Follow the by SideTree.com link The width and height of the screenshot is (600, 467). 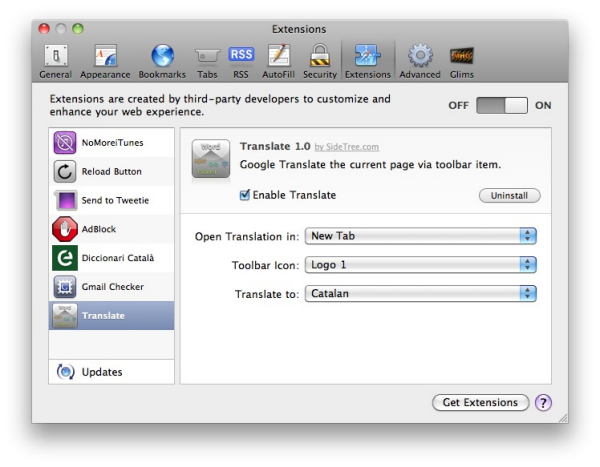[x=347, y=147]
